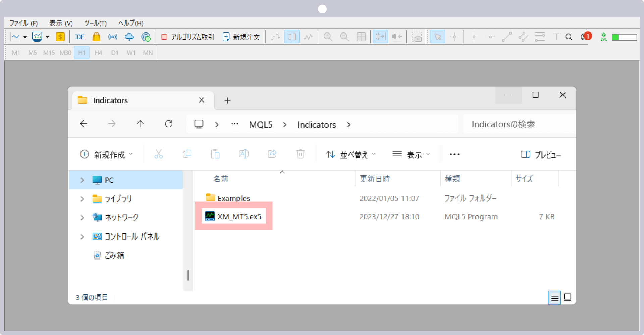Viewport: 644px width, 335px height.
Task: Tile chart windows grid icon
Action: 361,37
